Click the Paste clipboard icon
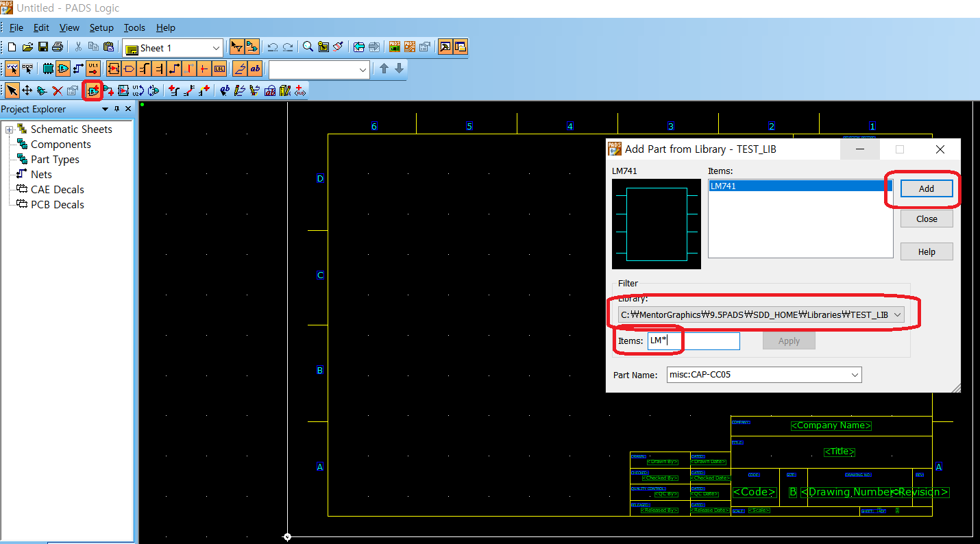 108,47
